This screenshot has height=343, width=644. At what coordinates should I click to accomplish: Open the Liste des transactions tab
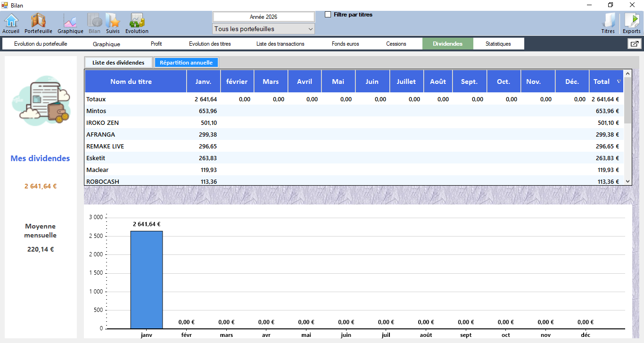tap(280, 44)
